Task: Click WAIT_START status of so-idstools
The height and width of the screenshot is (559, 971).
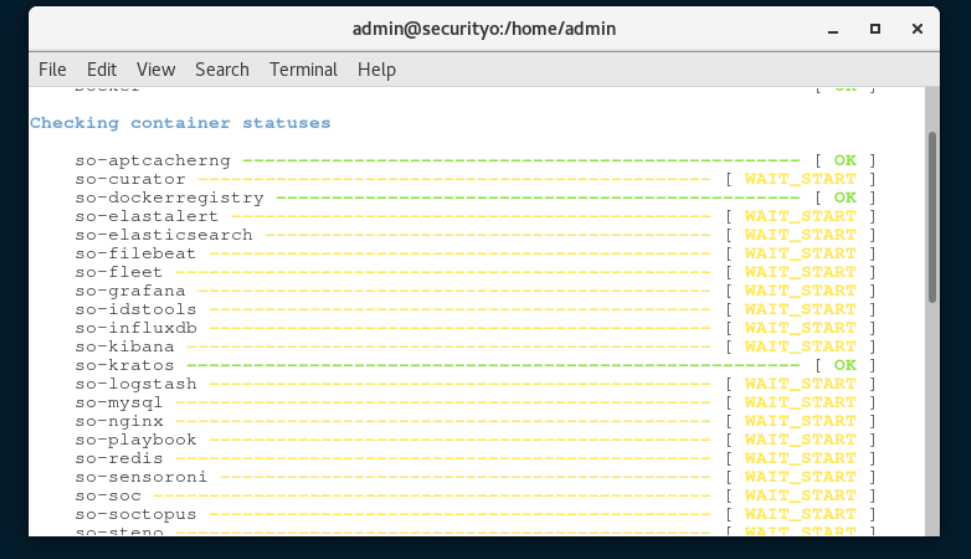Action: [800, 309]
